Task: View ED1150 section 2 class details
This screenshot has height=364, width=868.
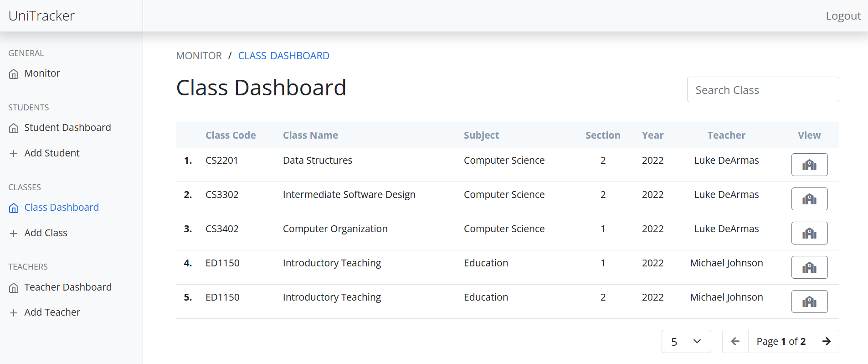Action: [809, 302]
